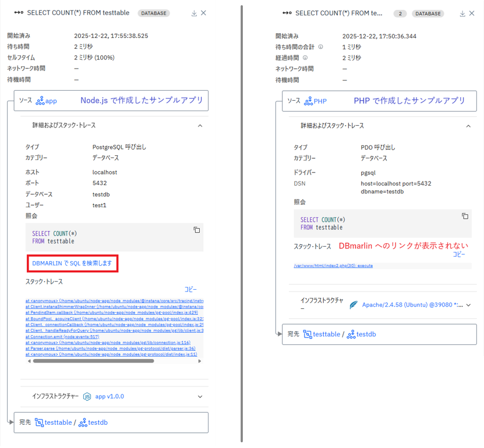This screenshot has width=484, height=448.
Task: Open 'at Connection.emit (node:events:517)' frame
Action: coord(62,337)
